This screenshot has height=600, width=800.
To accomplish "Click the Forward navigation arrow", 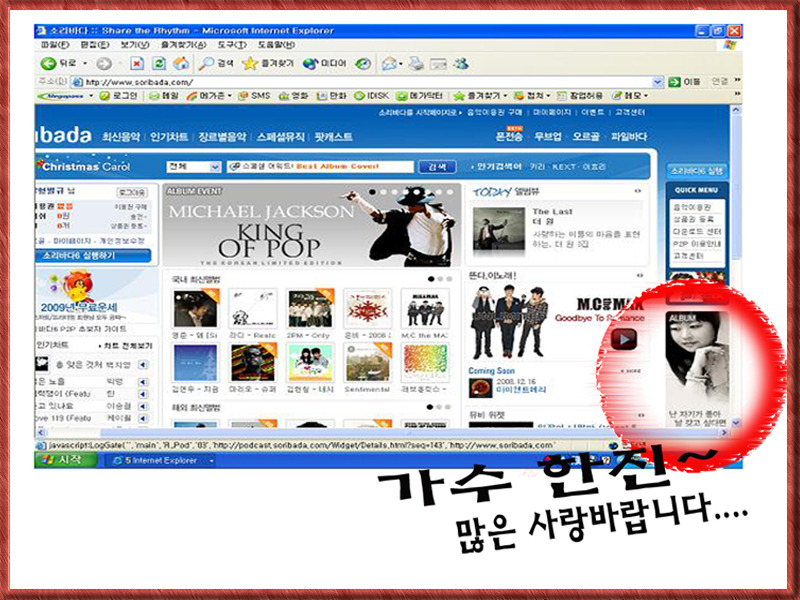I will (x=104, y=64).
